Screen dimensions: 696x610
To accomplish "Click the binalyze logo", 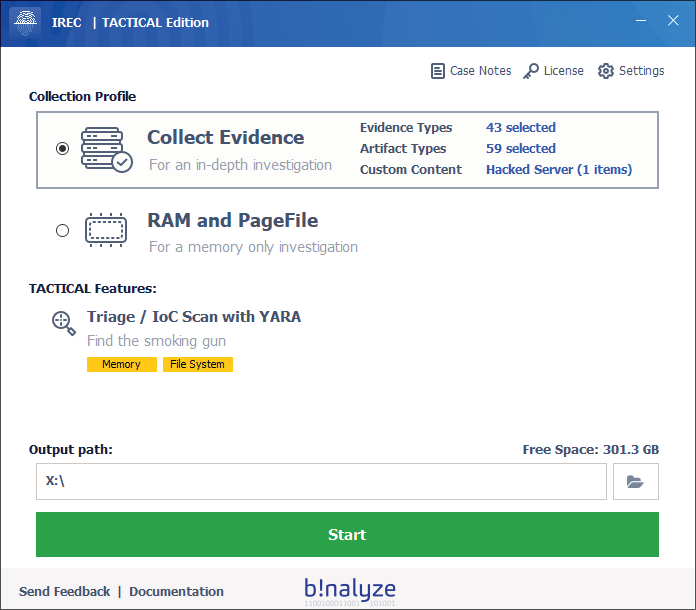I will click(x=350, y=591).
